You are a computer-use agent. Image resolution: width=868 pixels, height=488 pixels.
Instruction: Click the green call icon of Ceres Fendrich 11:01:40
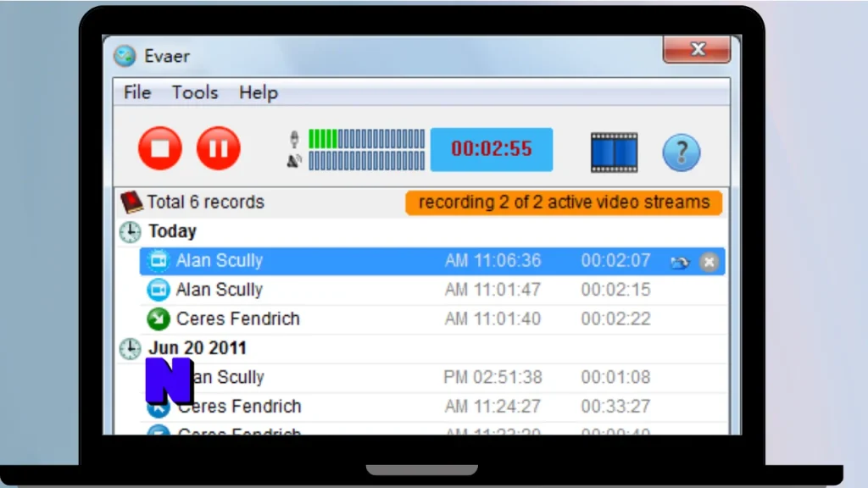click(x=159, y=319)
